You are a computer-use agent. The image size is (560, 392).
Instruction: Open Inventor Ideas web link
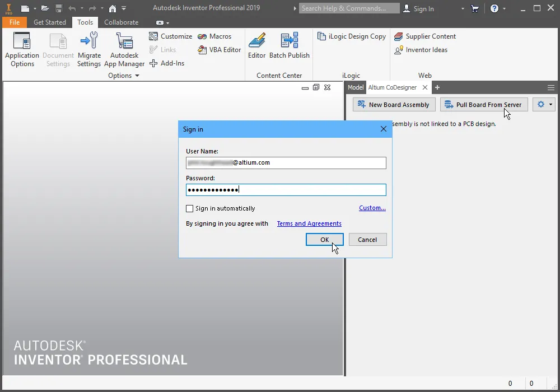pyautogui.click(x=421, y=50)
